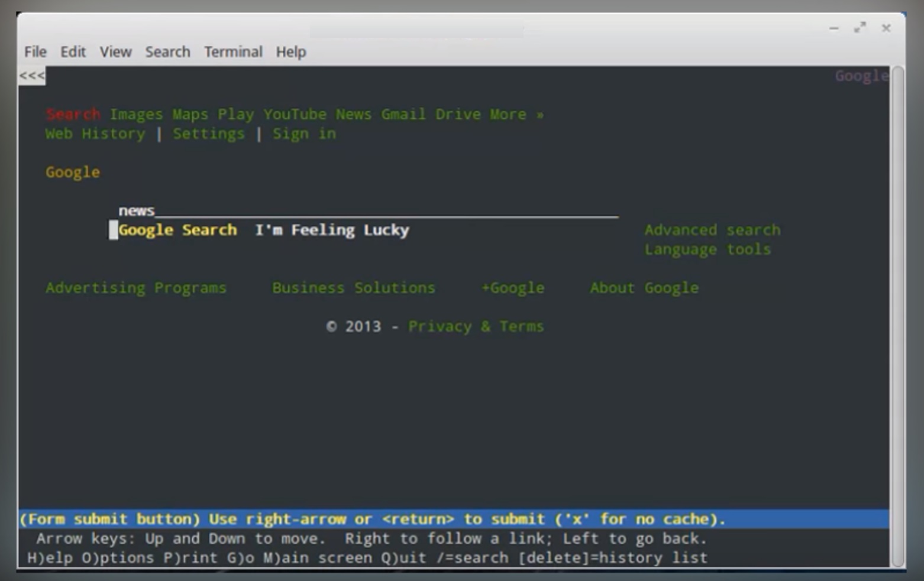Open the Settings link

(208, 134)
